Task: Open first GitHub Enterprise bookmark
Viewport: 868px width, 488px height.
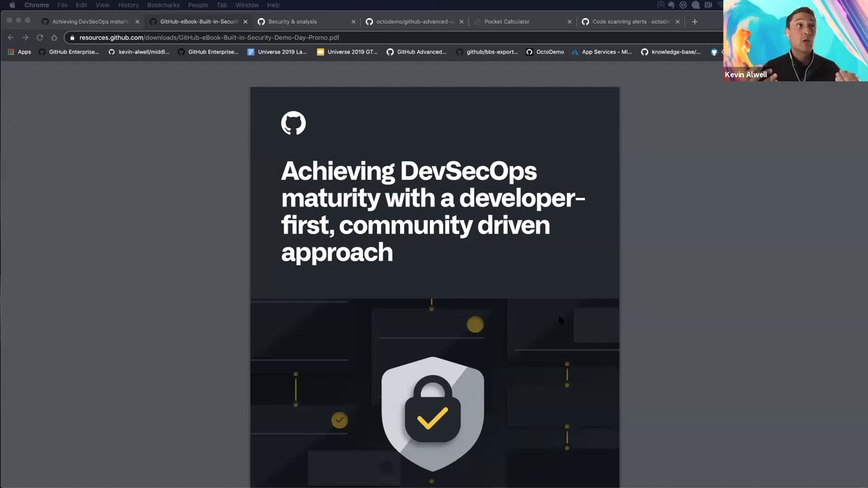Action: tap(69, 52)
